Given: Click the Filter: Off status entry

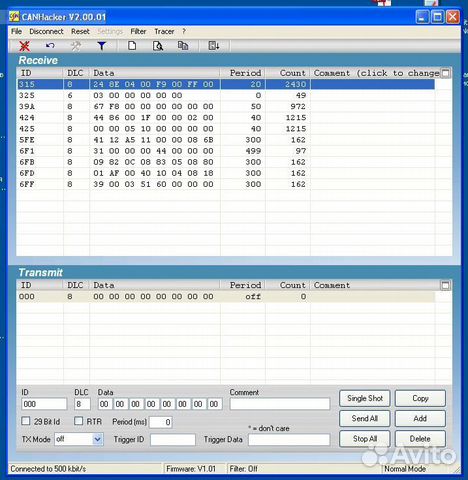Looking at the screenshot, I should (243, 469).
